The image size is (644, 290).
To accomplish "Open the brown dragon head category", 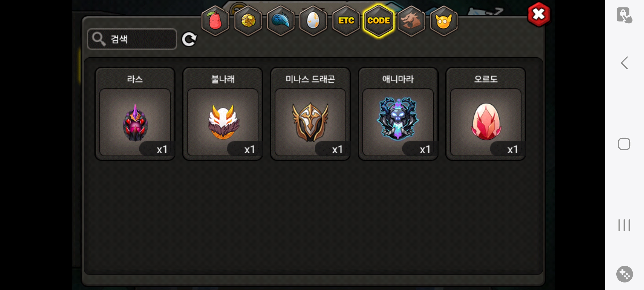I will click(411, 21).
